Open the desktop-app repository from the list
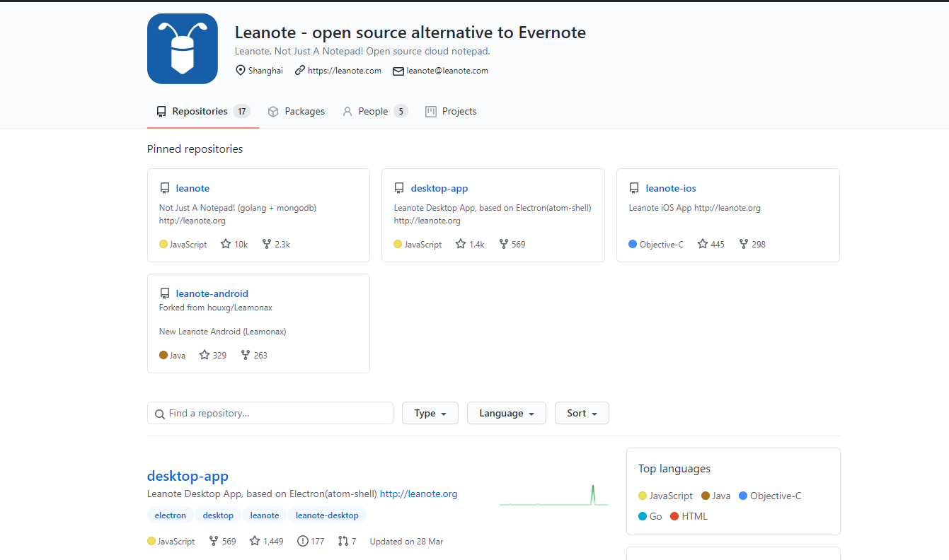 188,476
